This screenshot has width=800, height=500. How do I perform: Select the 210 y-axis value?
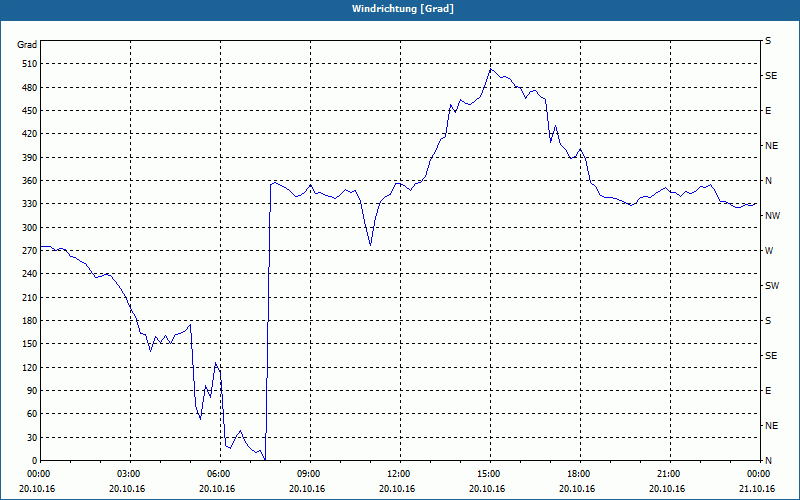(x=30, y=297)
